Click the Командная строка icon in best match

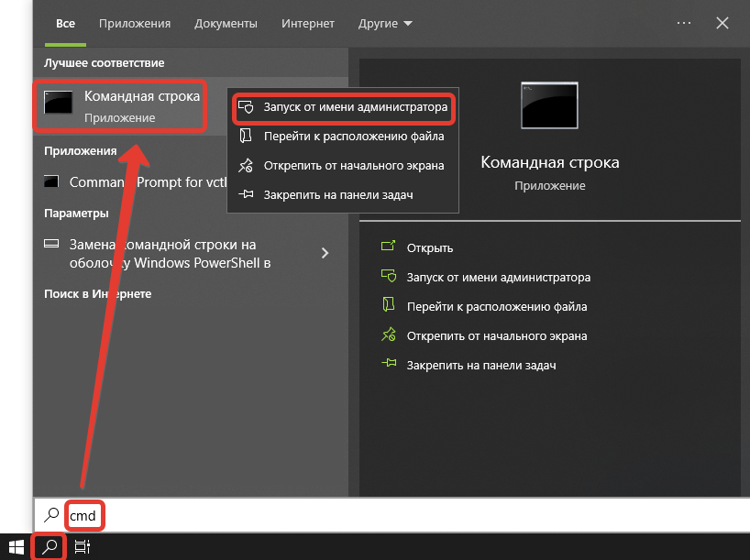tap(59, 102)
